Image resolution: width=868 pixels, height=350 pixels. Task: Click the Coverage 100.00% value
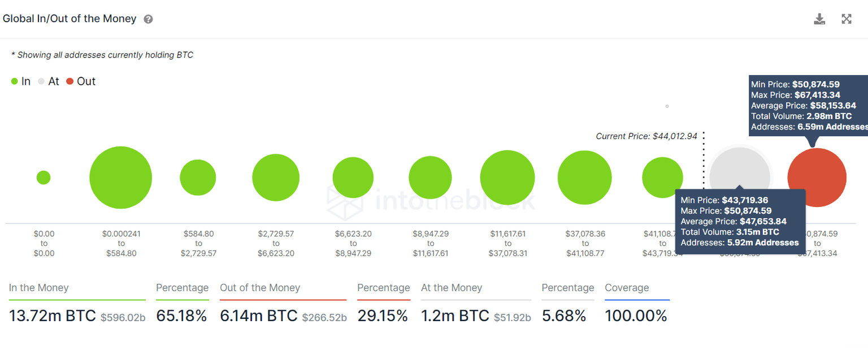pyautogui.click(x=636, y=316)
